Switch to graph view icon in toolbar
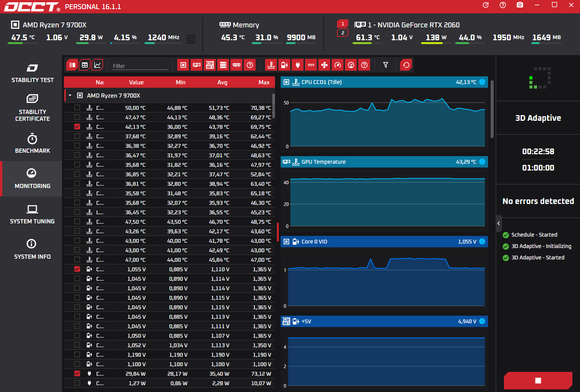580x392 pixels. tap(97, 65)
